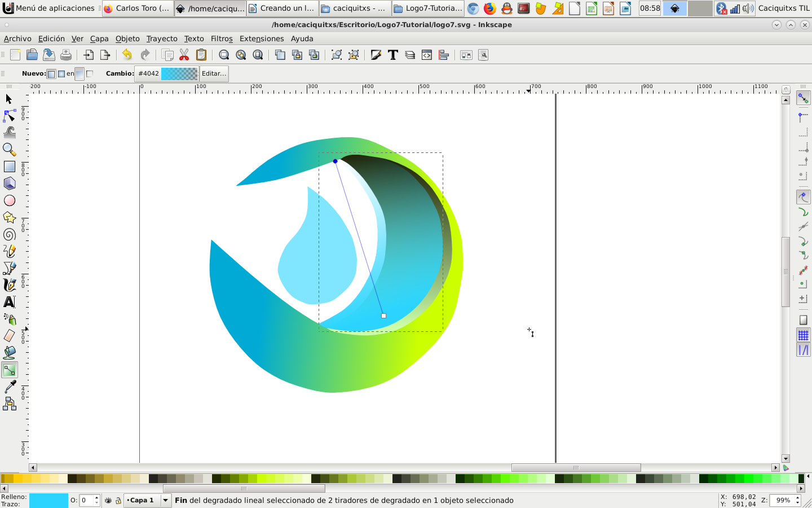Click the gradient start blue handle
Viewport: 812px width, 508px height.
click(336, 161)
